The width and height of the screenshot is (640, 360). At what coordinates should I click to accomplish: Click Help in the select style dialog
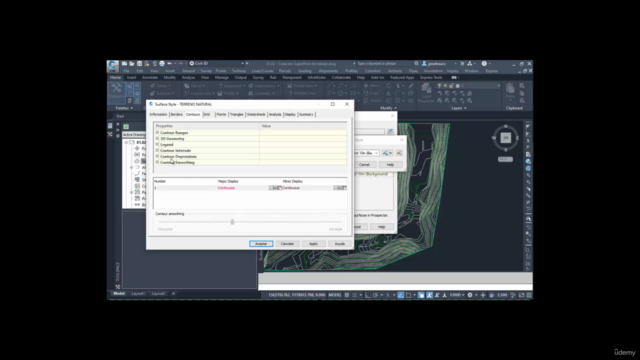pyautogui.click(x=390, y=164)
